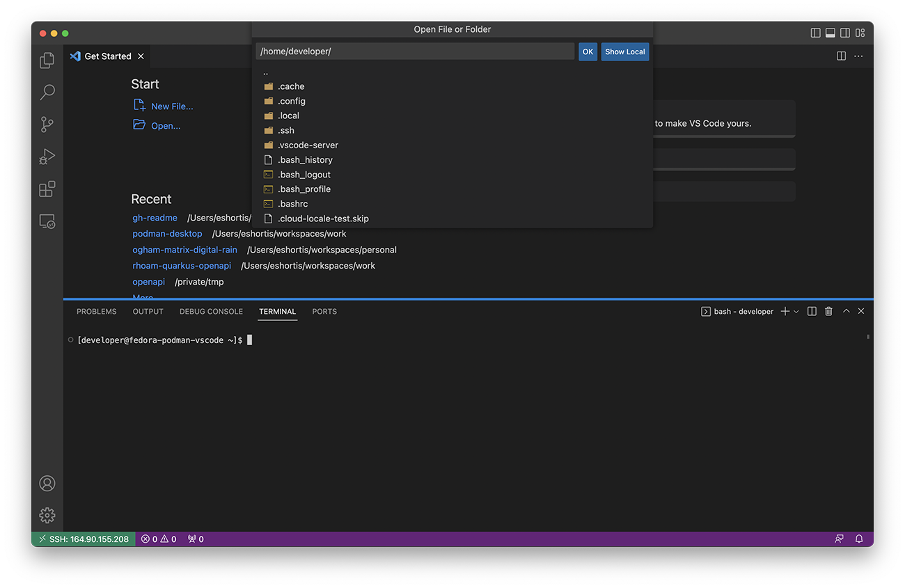905x588 pixels.
Task: Open Customize Layout icon in title bar
Action: (860, 33)
